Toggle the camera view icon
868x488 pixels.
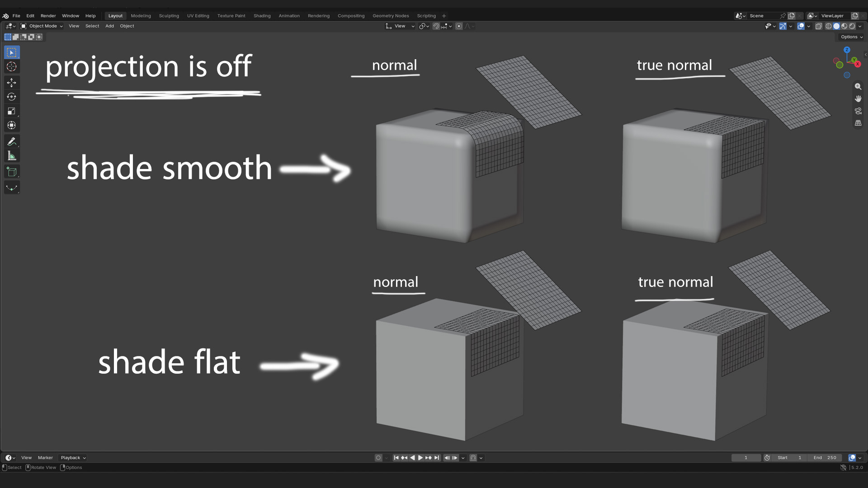(x=858, y=111)
